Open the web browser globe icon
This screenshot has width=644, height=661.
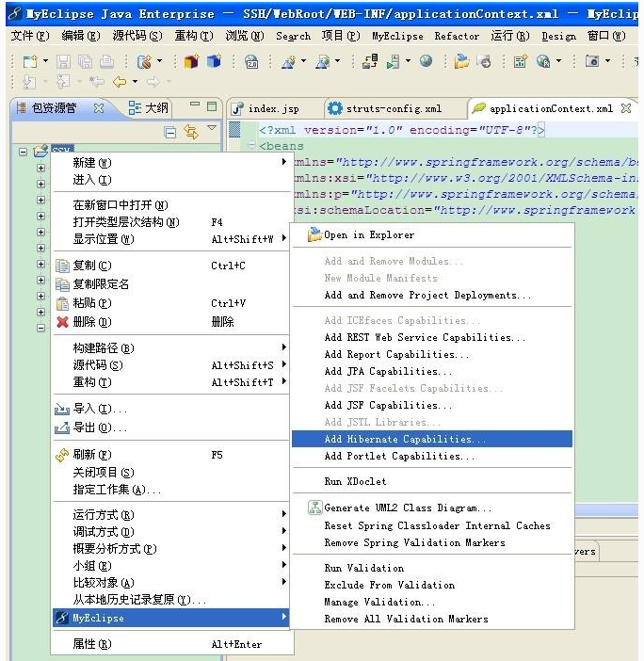pos(427,61)
